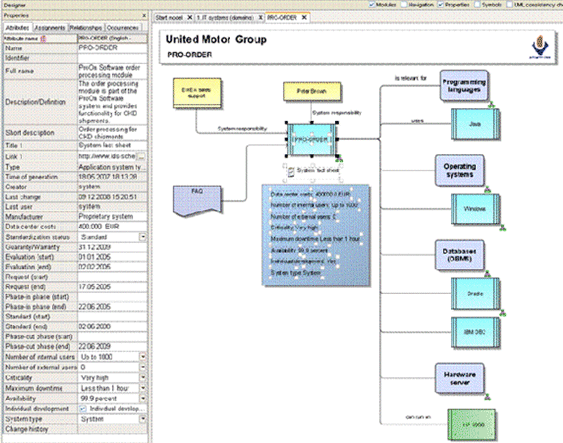The height and width of the screenshot is (443, 563).
Task: Click the Change history attribute row
Action: (x=75, y=429)
